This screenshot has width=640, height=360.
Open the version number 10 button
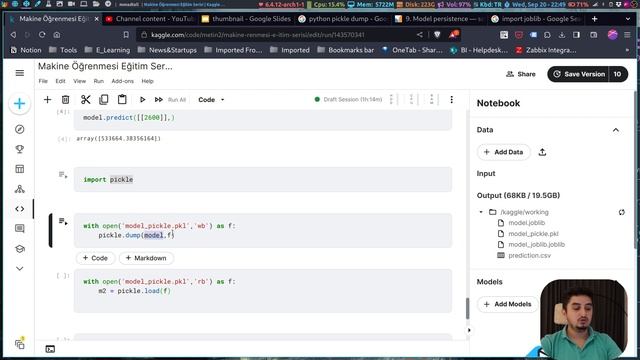(618, 74)
